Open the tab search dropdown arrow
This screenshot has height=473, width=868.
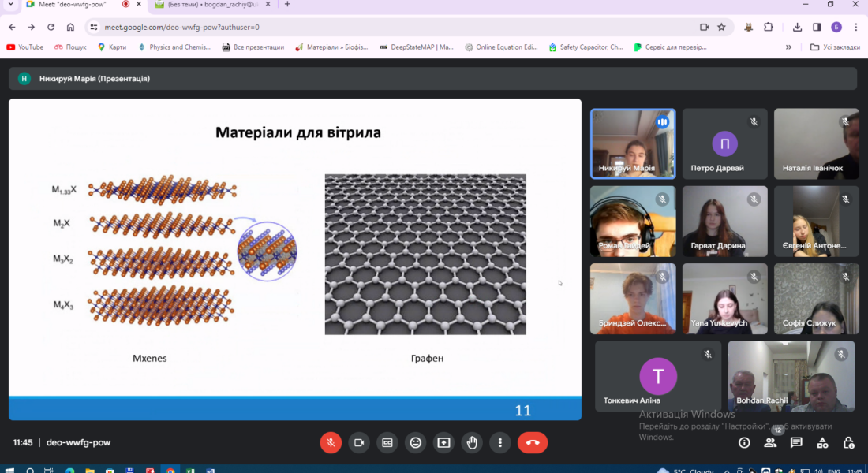pyautogui.click(x=10, y=5)
